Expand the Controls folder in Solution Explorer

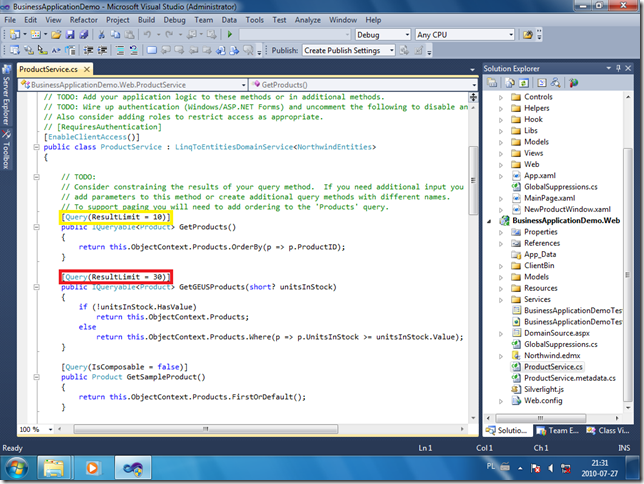coord(502,97)
